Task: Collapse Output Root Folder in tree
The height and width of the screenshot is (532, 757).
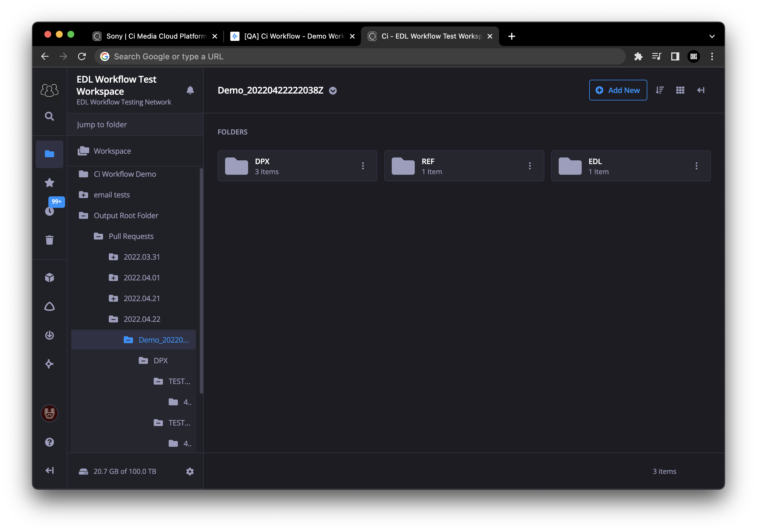Action: point(83,215)
